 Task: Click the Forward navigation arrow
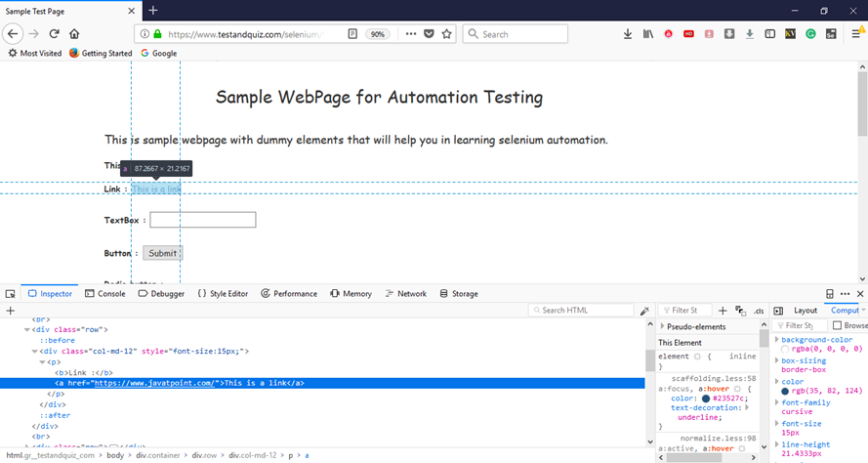click(x=34, y=34)
